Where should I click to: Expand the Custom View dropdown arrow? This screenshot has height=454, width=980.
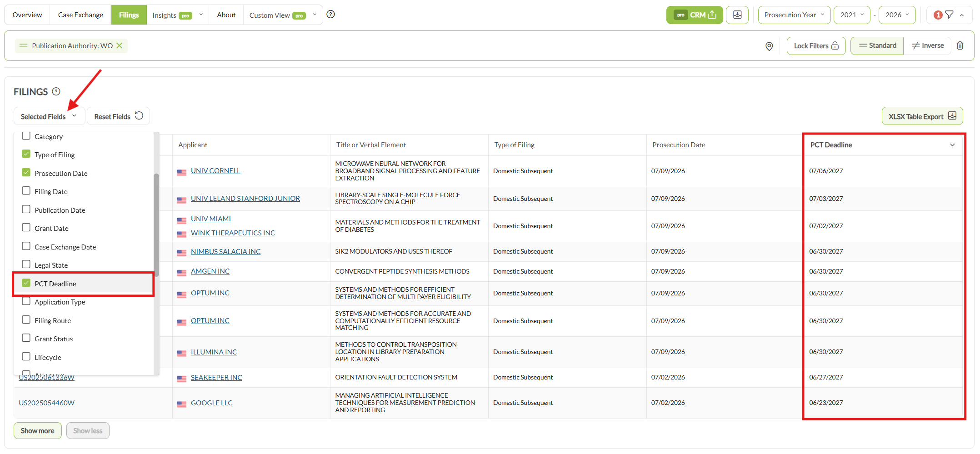point(315,15)
